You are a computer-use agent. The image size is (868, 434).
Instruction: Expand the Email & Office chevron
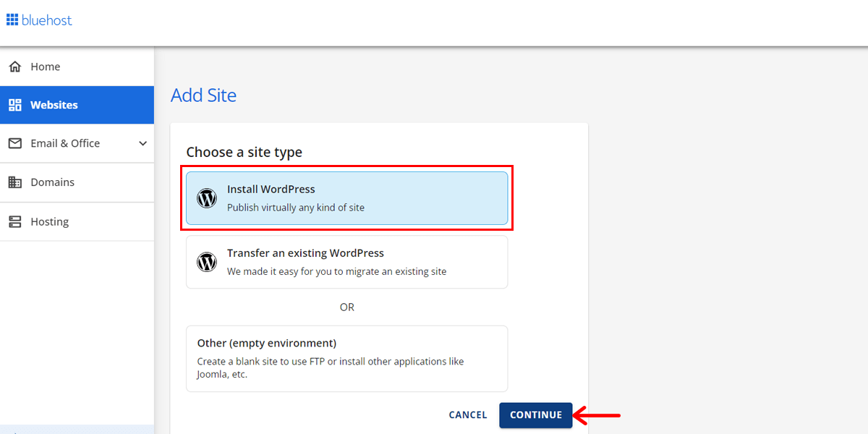point(142,143)
